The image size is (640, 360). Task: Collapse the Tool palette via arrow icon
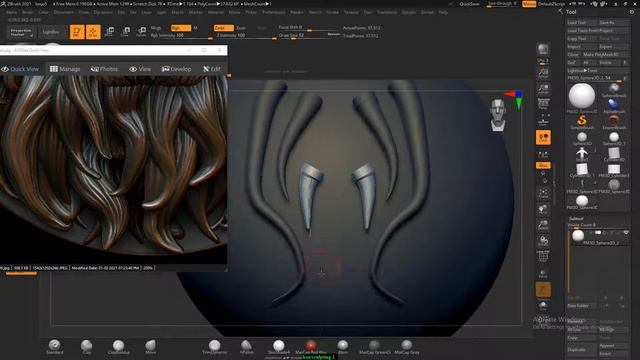pyautogui.click(x=560, y=11)
